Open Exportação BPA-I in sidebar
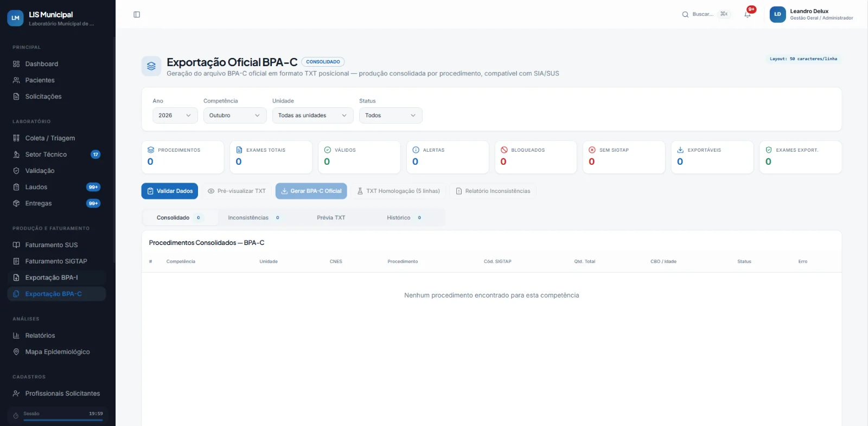Viewport: 868px width, 426px height. point(56,277)
